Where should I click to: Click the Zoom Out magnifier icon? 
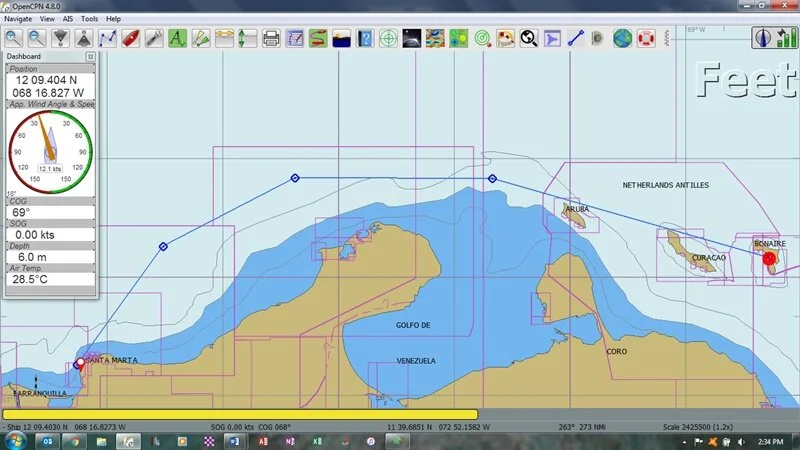[37, 38]
